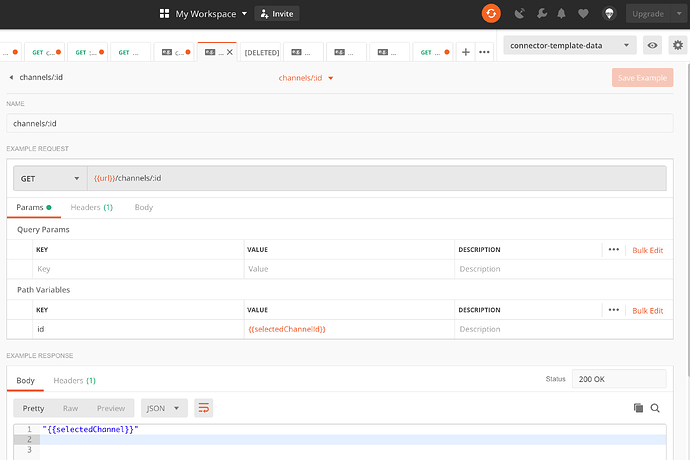Close the active example tab
The width and height of the screenshot is (690, 460).
click(x=230, y=52)
